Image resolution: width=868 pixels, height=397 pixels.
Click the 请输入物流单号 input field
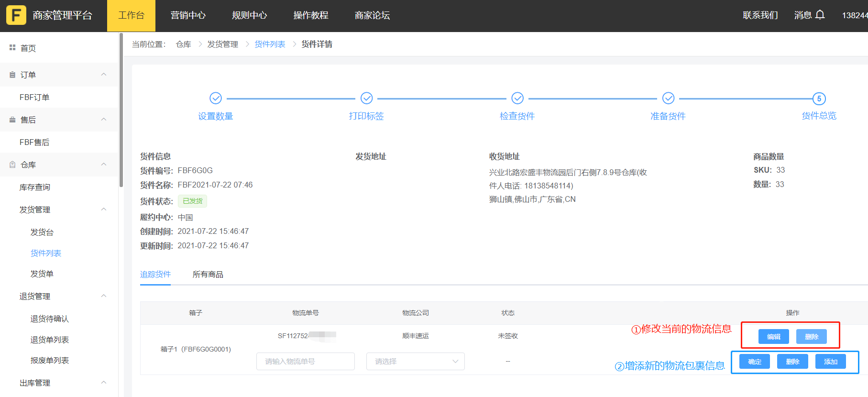[305, 362]
